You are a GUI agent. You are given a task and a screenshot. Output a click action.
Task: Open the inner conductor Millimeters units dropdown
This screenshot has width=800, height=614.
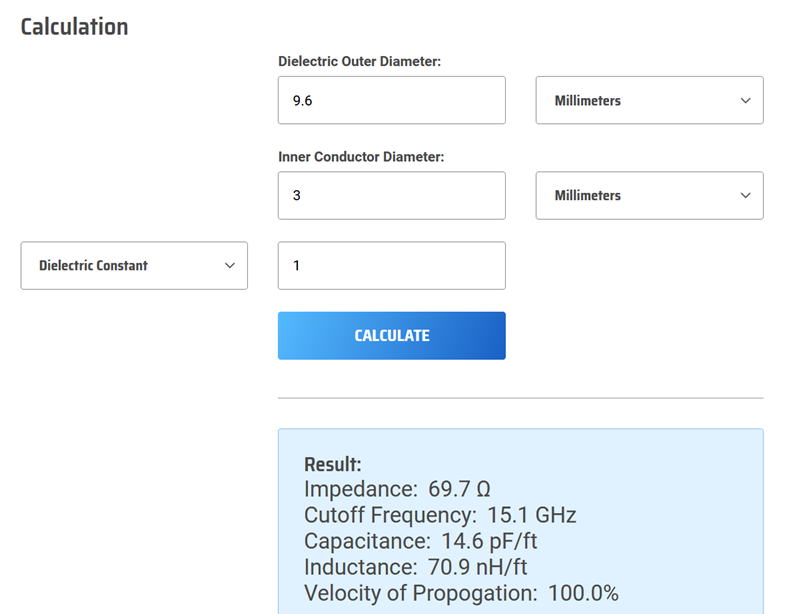[x=649, y=195]
